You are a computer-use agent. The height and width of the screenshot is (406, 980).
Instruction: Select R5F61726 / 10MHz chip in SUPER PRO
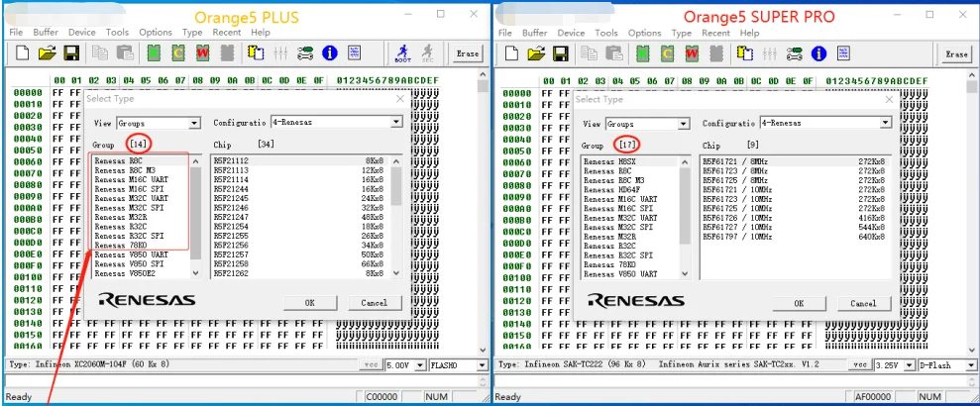[x=794, y=218]
